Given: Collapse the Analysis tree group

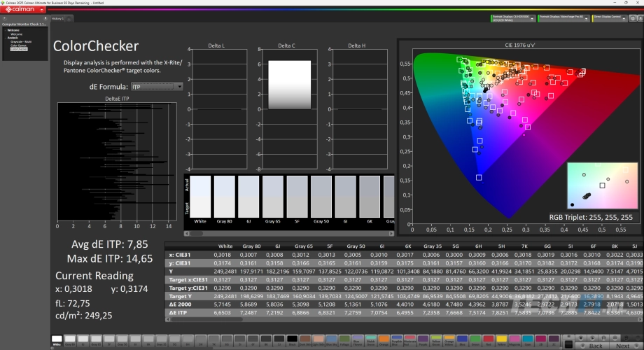Looking at the screenshot, I should [x=6, y=38].
